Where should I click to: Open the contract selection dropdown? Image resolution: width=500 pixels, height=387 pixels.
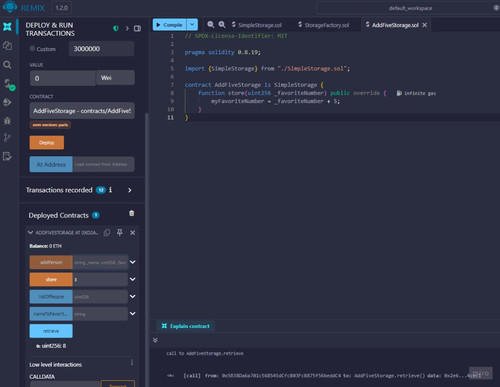coord(82,111)
